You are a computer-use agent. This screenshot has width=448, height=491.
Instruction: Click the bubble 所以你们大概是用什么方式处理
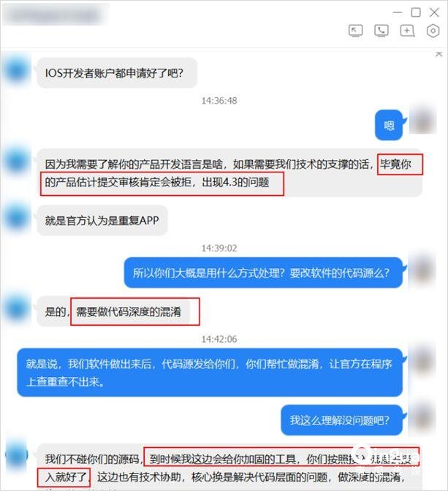pyautogui.click(x=263, y=273)
